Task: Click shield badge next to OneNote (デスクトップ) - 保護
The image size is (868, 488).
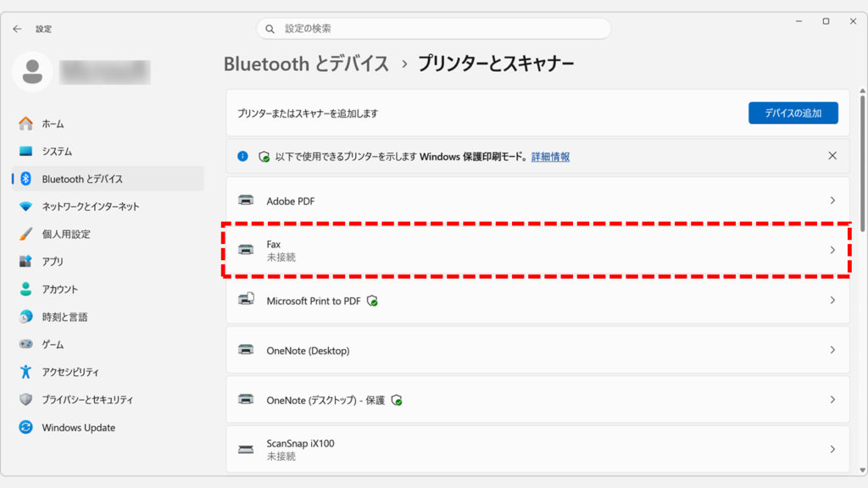Action: coord(397,401)
